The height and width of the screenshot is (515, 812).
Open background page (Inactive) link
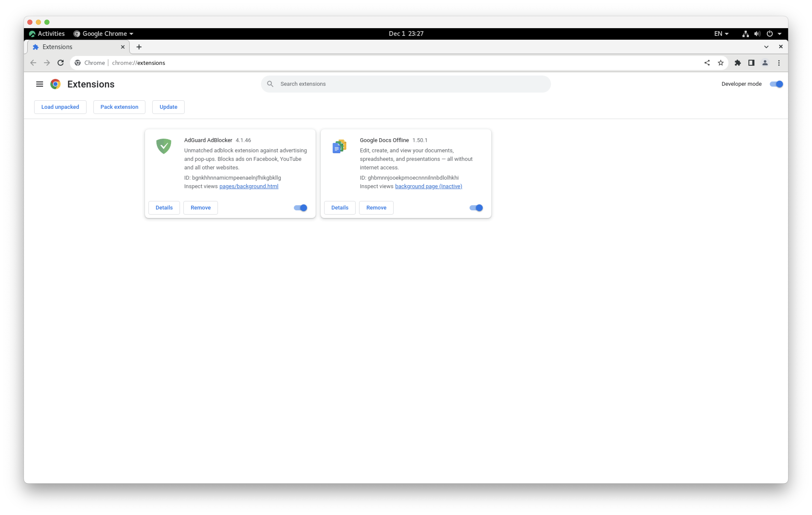tap(429, 186)
